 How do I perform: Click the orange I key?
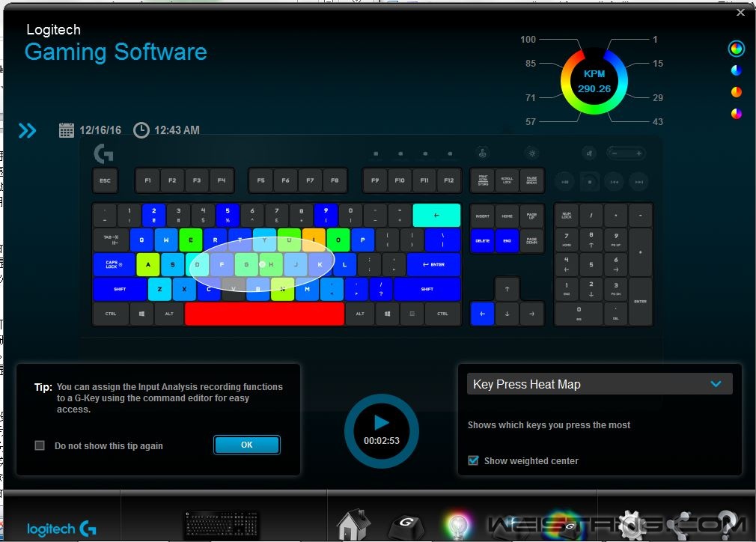[314, 240]
